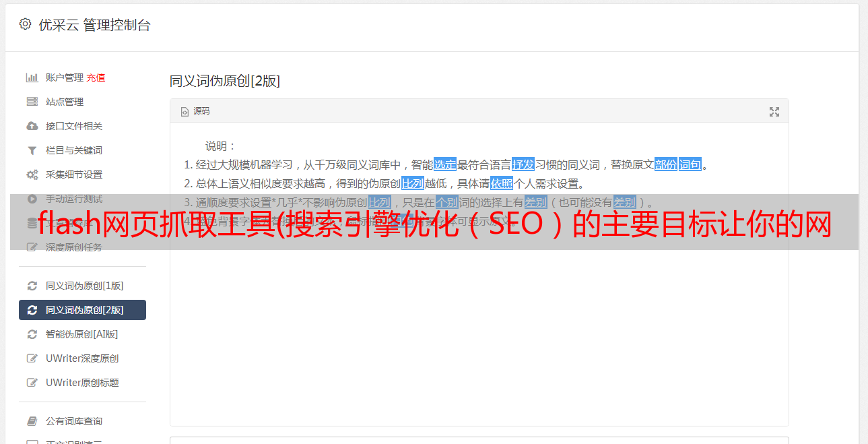The width and height of the screenshot is (868, 444).
Task: Click the book icon for 公有词库查询
Action: click(32, 421)
